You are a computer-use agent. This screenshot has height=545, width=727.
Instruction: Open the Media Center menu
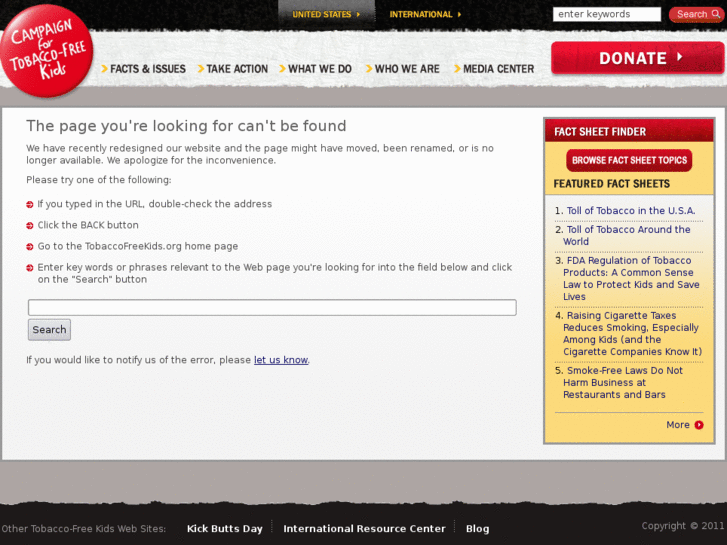pos(494,69)
